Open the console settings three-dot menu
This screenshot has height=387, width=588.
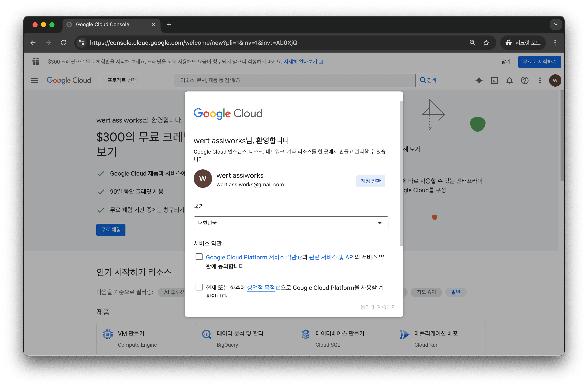[x=540, y=80]
